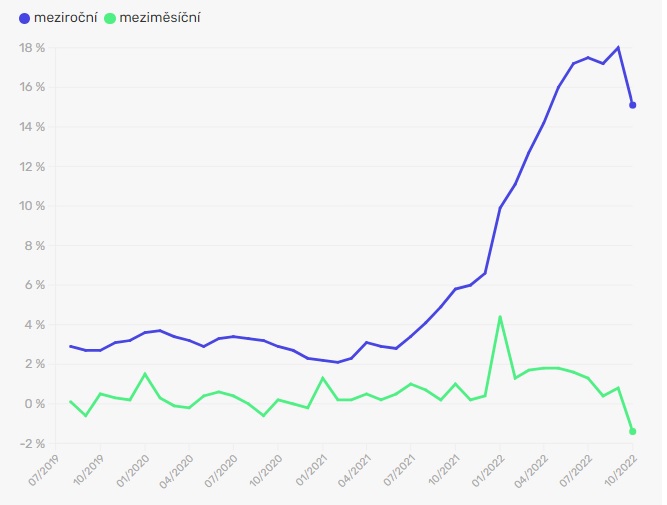Select the blue end data point marker

point(633,105)
